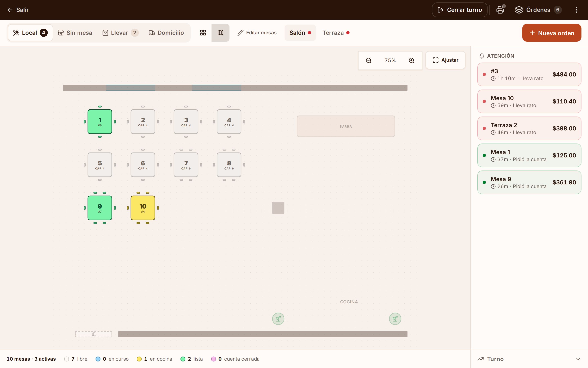Open Mesa 10 attention card
Image resolution: width=588 pixels, height=368 pixels.
(x=529, y=101)
